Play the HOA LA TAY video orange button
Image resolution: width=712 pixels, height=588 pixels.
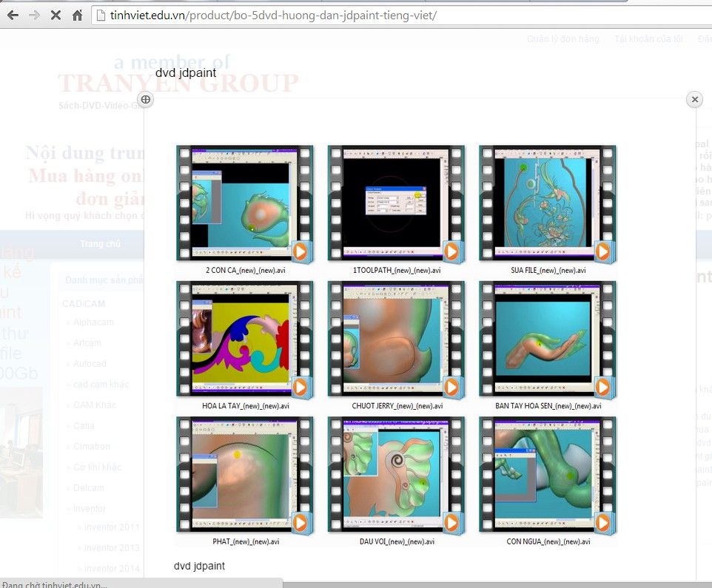300,387
